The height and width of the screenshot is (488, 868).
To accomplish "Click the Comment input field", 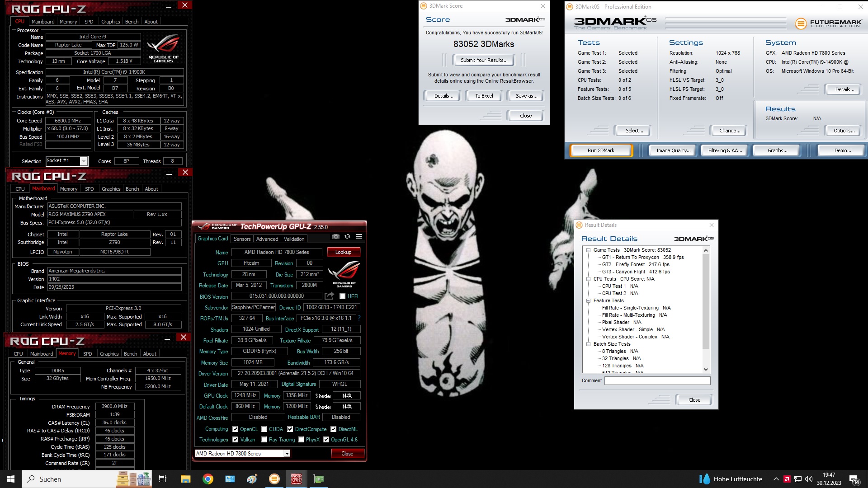I will tap(657, 381).
